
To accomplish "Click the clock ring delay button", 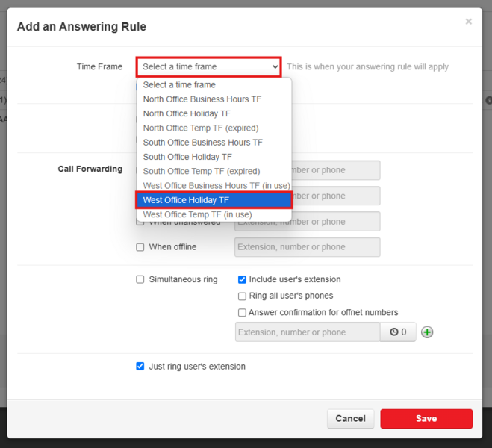I will [398, 332].
